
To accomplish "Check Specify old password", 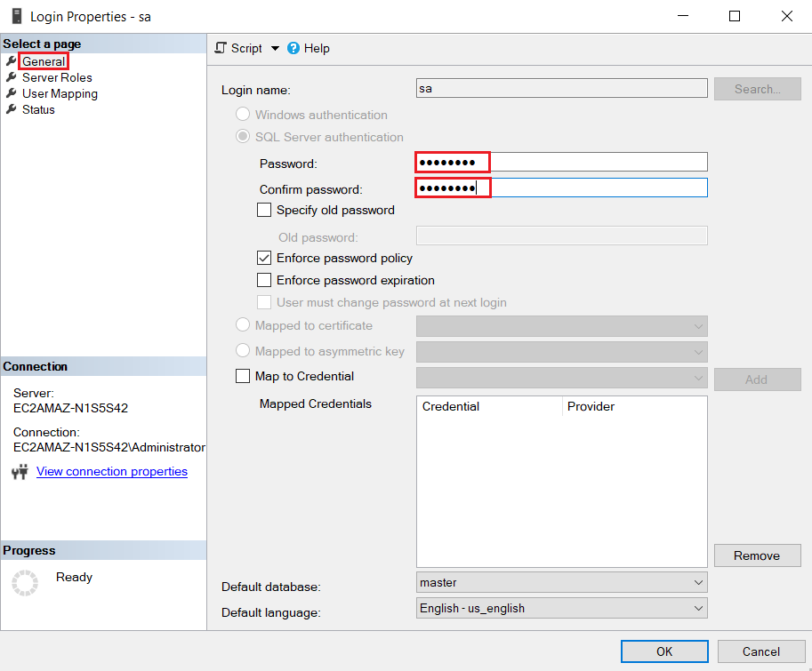I will 264,210.
